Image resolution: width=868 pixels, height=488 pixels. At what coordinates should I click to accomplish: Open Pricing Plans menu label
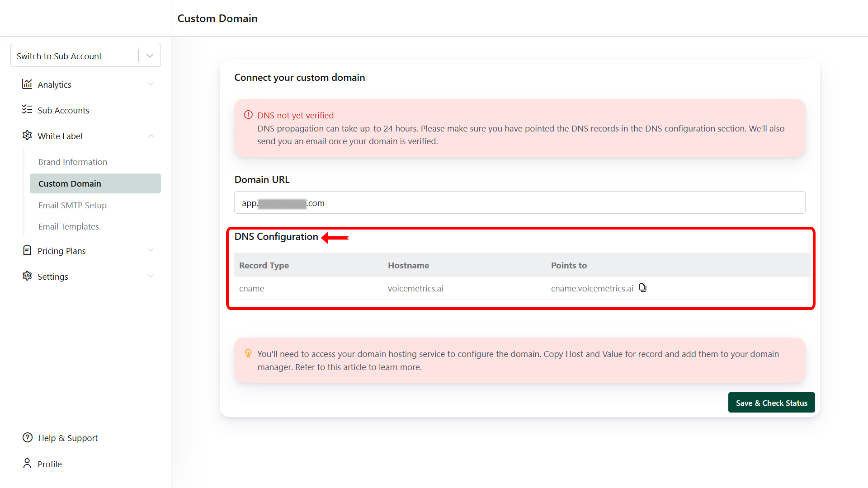tap(61, 251)
